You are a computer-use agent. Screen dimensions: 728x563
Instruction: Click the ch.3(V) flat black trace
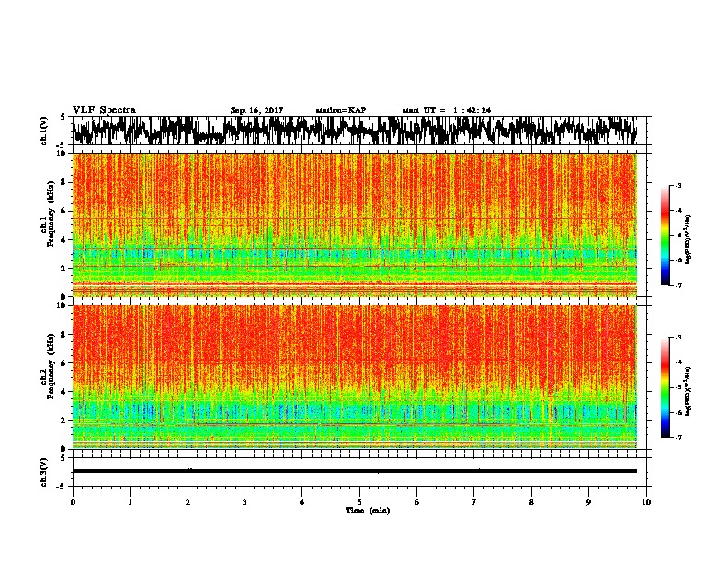[354, 471]
